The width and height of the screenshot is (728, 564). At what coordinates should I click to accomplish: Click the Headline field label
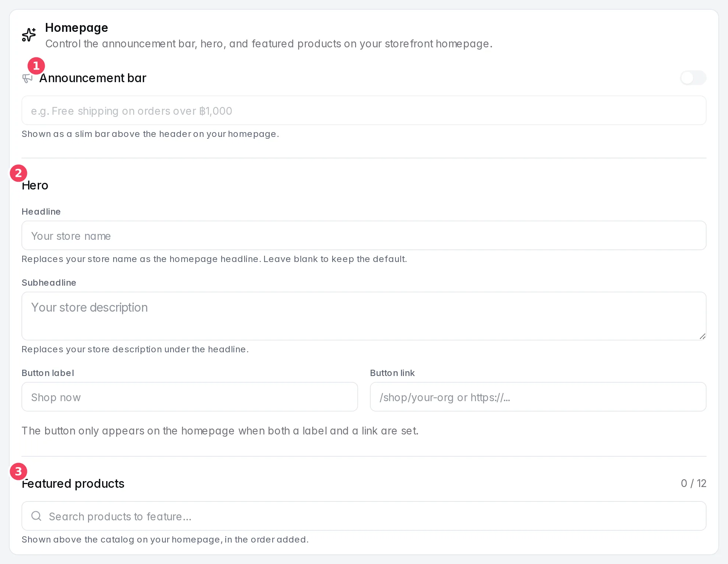pos(41,212)
